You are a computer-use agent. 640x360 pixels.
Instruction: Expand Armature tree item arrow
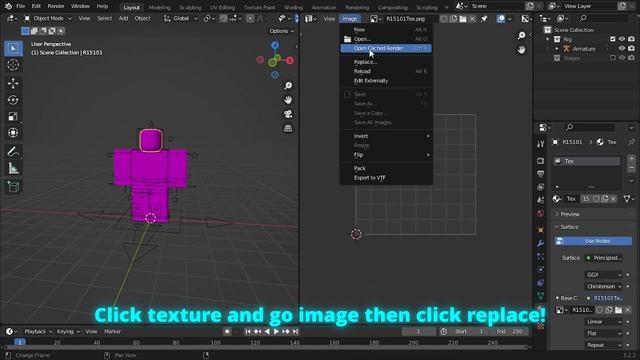557,49
